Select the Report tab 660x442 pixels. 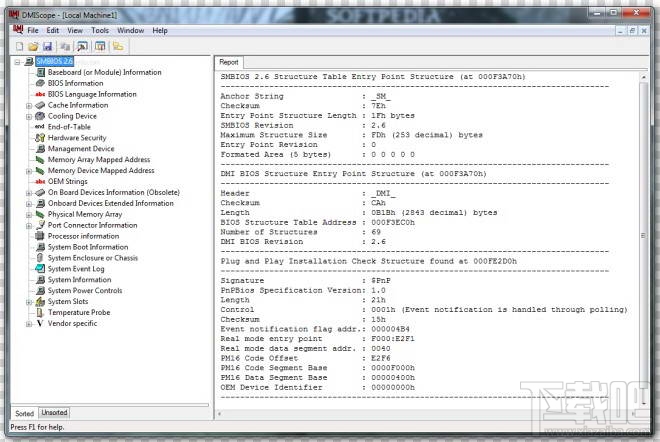[x=229, y=62]
